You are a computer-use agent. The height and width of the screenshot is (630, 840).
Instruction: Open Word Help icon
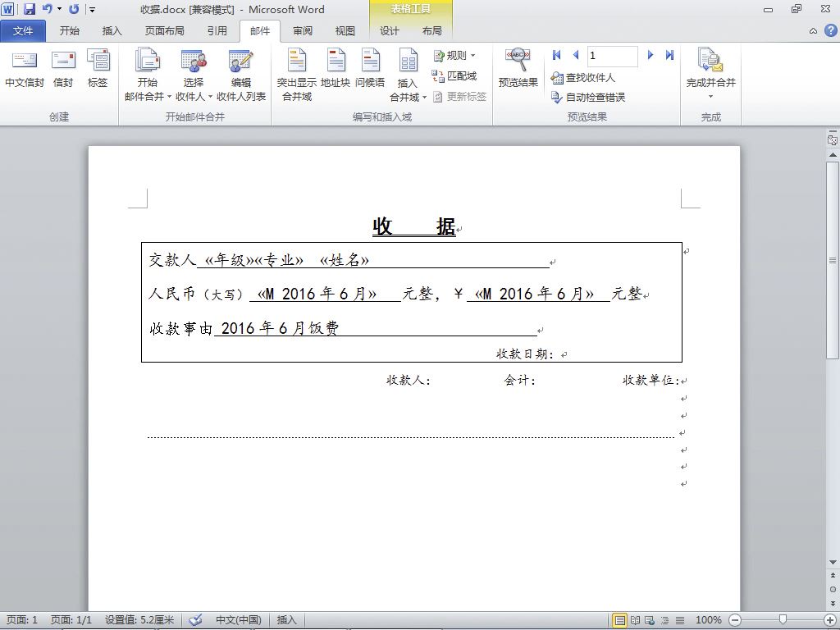pyautogui.click(x=830, y=30)
